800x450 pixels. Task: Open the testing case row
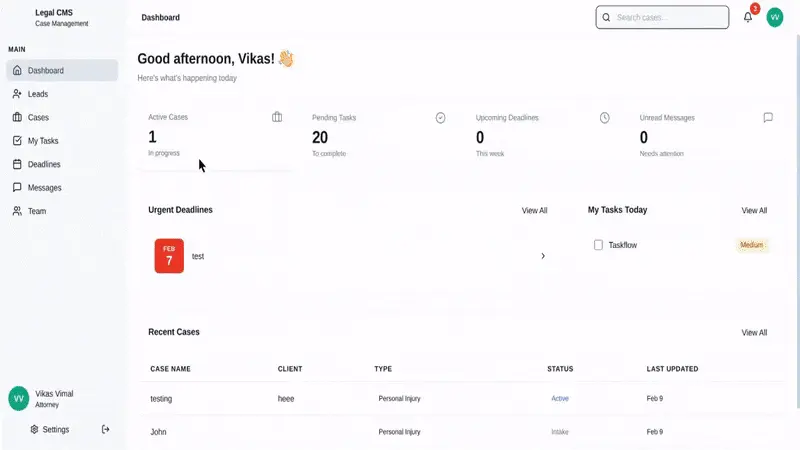click(161, 398)
